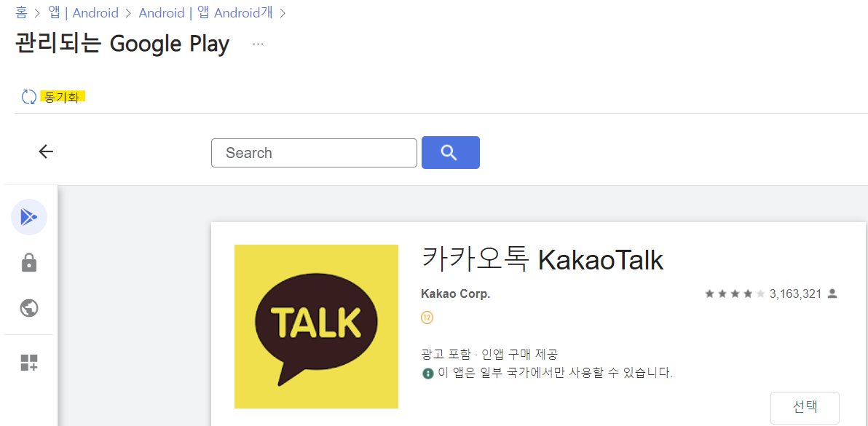The image size is (868, 426).
Task: Click the 광고 포함 · 인앱 구매 제공 text
Action: (x=489, y=353)
